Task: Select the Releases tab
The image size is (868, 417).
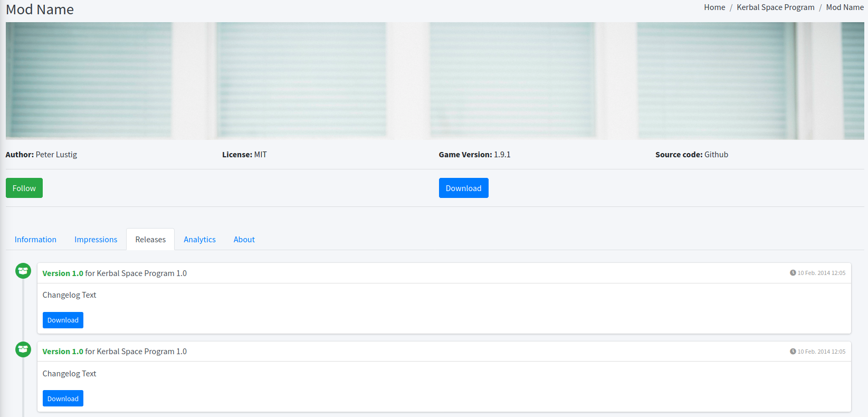Action: click(150, 240)
